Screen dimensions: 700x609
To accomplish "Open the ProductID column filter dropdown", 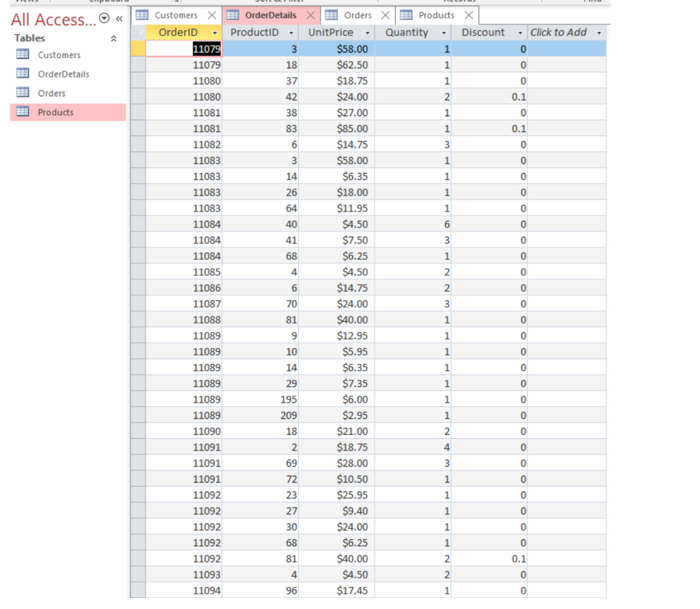I will coord(291,33).
